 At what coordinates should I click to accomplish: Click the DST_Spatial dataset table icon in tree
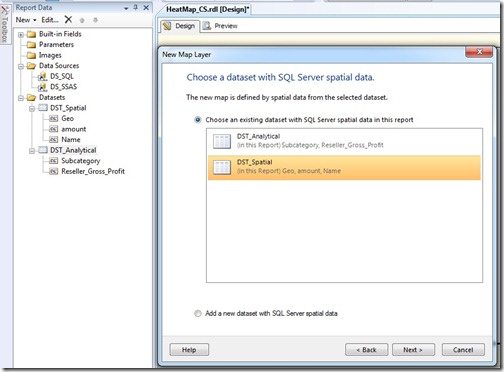(x=43, y=108)
